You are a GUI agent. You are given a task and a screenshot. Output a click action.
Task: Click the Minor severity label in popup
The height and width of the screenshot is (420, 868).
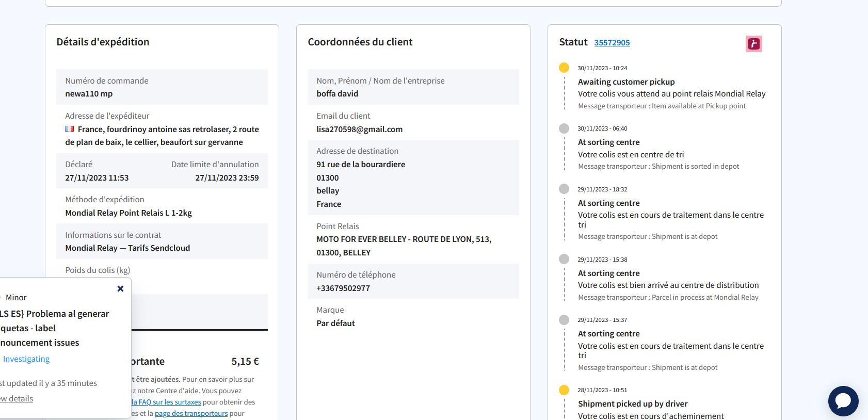click(x=16, y=298)
